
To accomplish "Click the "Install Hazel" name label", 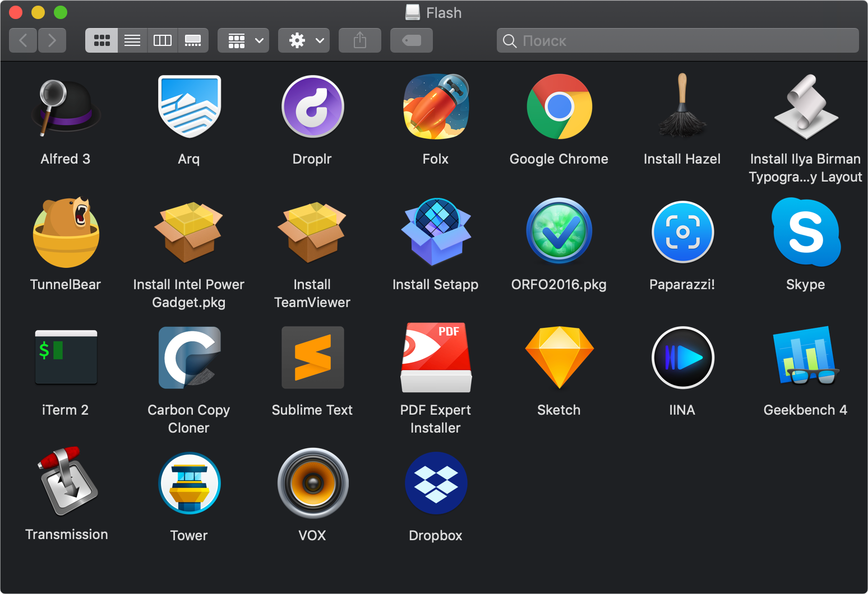I will pos(682,159).
